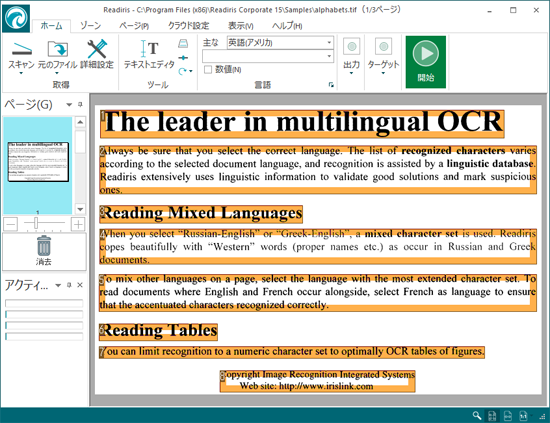Decrease thumbnail size with minus button
Screen dimensions: 550x423
11,224
